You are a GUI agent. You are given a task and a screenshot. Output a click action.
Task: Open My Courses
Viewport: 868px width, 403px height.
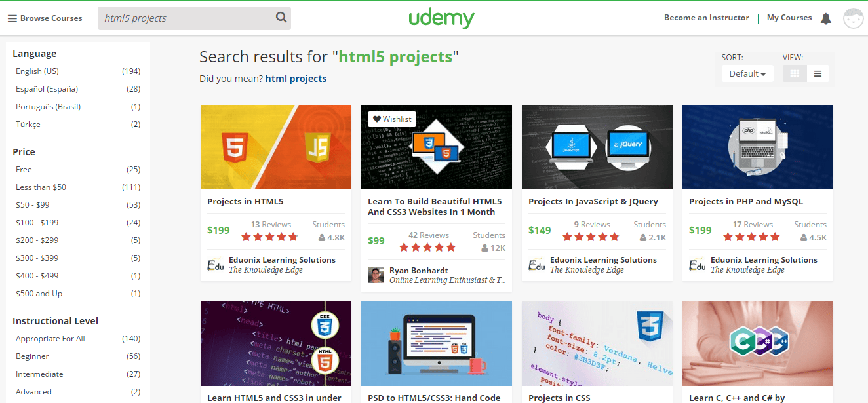tap(789, 18)
